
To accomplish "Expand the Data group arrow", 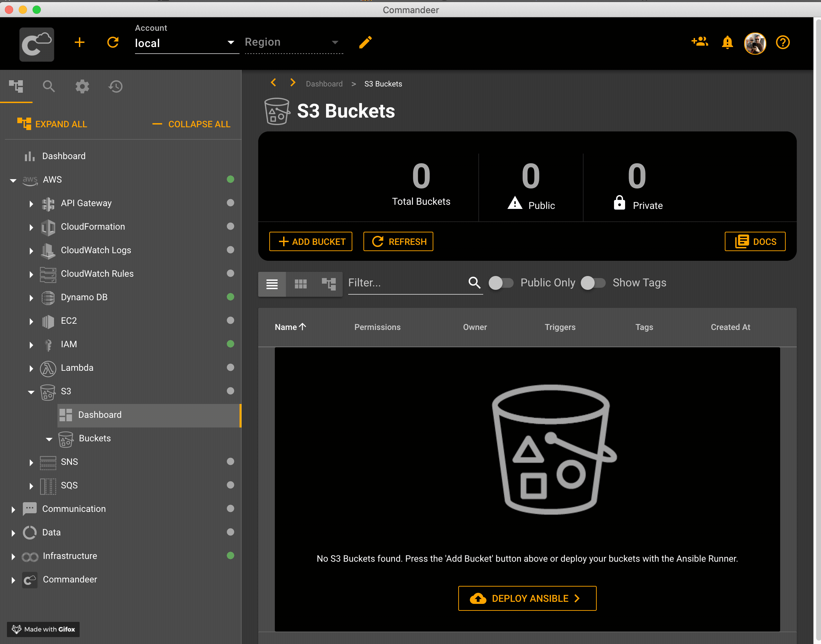I will [13, 533].
